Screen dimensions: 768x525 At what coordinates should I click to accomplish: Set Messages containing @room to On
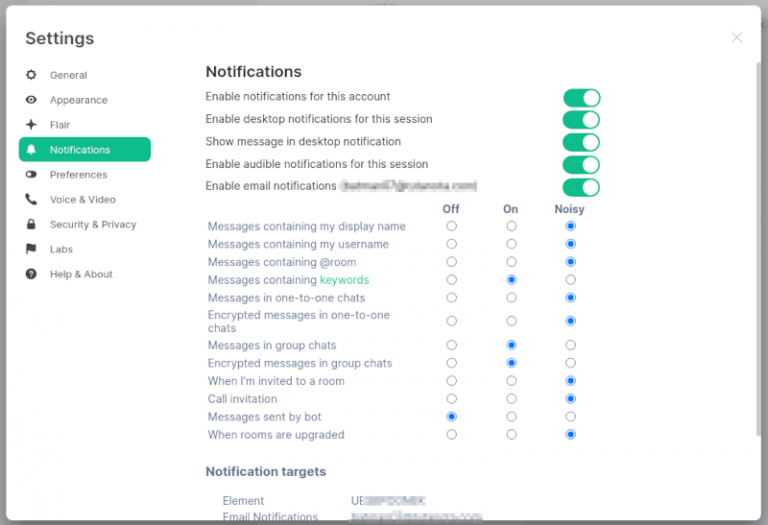[511, 262]
